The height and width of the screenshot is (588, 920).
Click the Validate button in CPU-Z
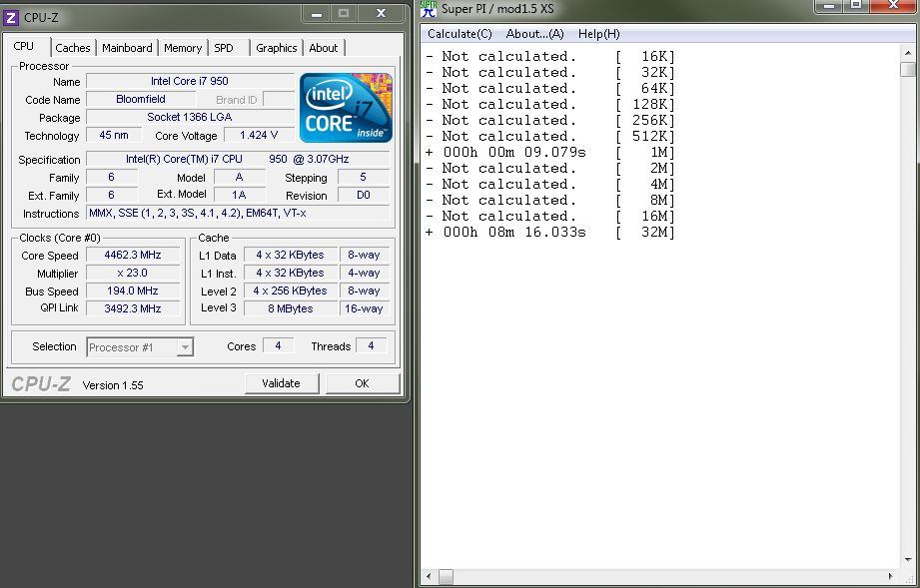[x=281, y=383]
